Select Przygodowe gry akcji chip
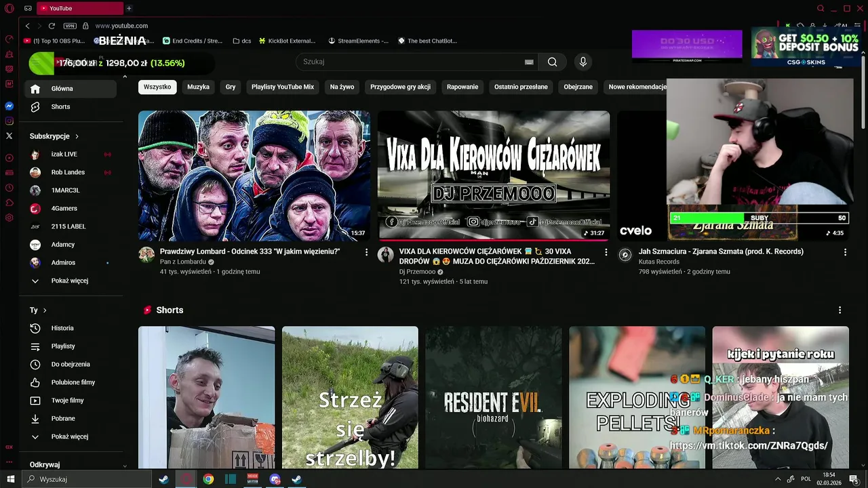 400,87
